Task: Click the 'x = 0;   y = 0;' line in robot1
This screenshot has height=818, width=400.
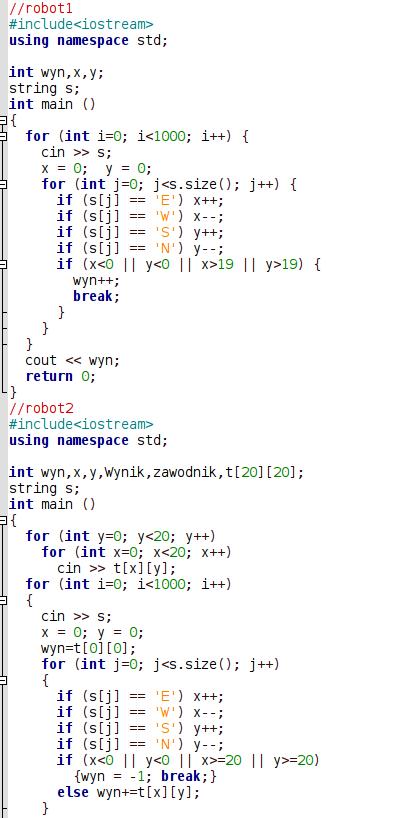Action: pyautogui.click(x=96, y=169)
